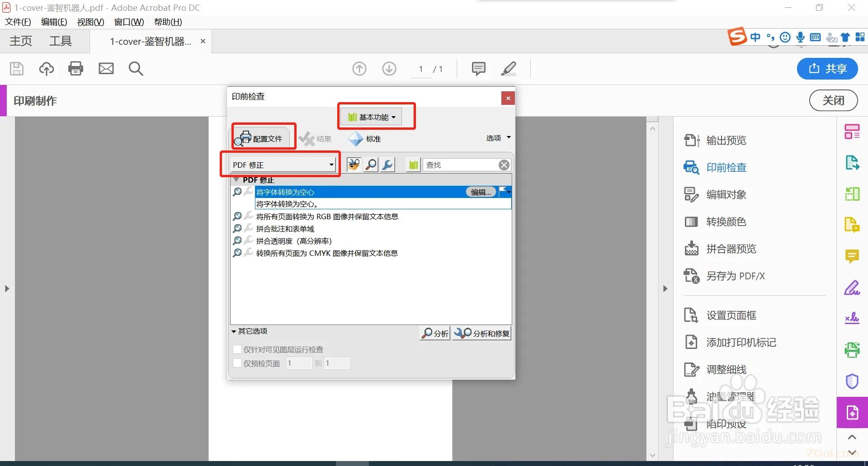Open 调整细线 tool
Image resolution: width=868 pixels, height=466 pixels.
(x=715, y=370)
